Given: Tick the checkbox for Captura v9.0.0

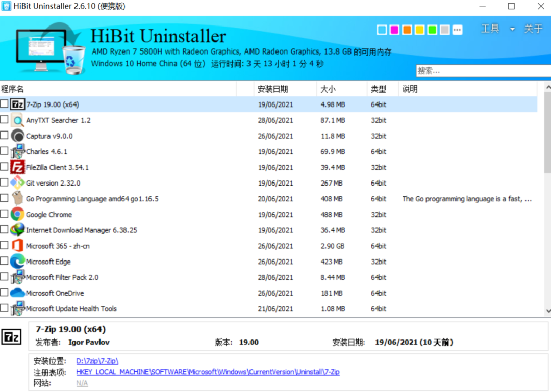Looking at the screenshot, I should coord(4,136).
